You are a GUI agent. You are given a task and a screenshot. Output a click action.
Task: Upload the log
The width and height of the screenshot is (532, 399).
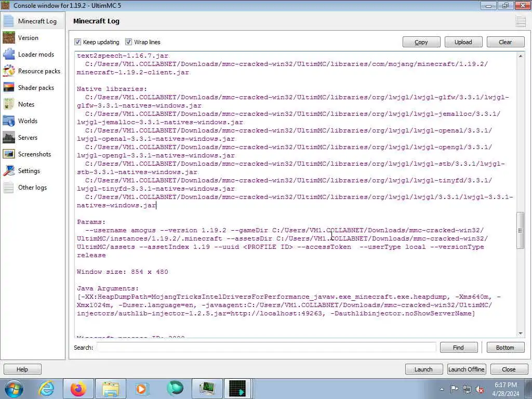[463, 42]
